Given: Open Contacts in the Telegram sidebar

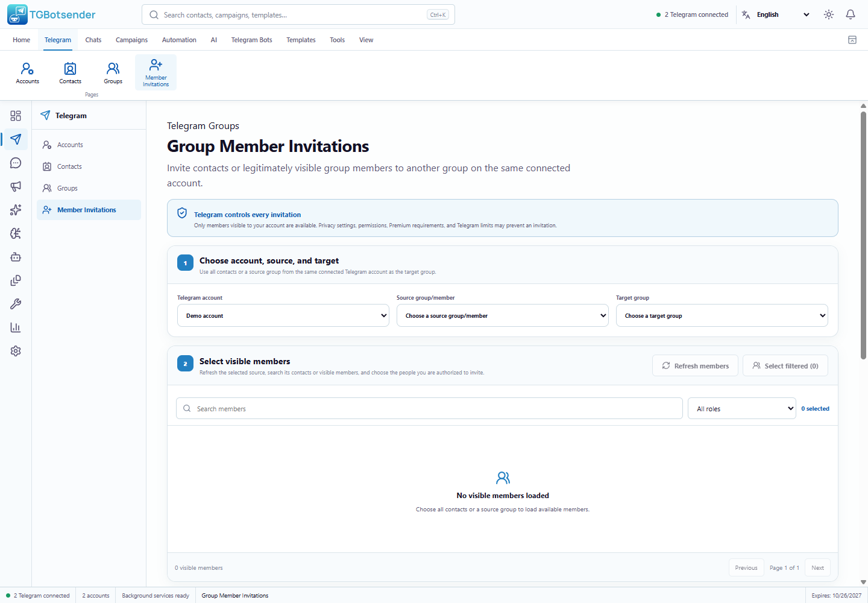Looking at the screenshot, I should [89, 166].
